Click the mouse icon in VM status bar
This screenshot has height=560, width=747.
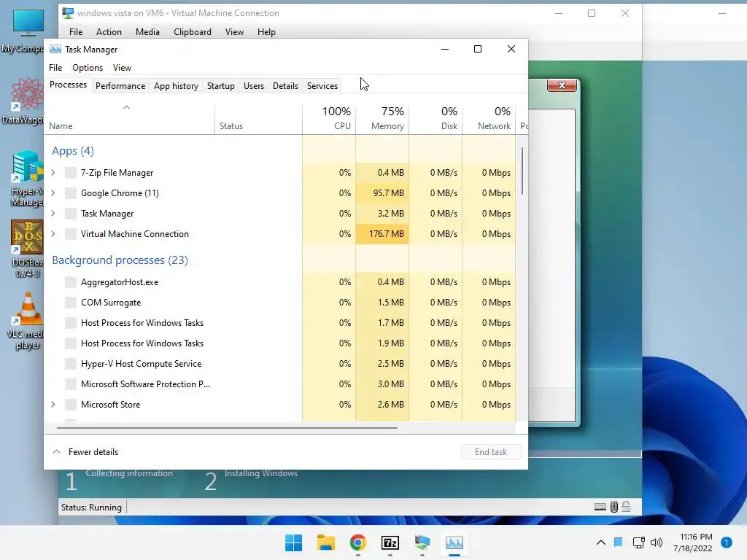pos(614,507)
